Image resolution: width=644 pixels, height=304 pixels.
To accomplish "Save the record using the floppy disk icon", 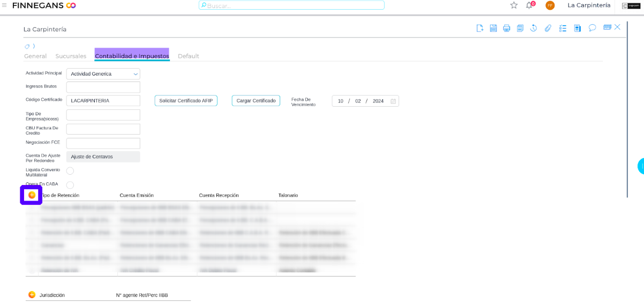I will tap(493, 28).
